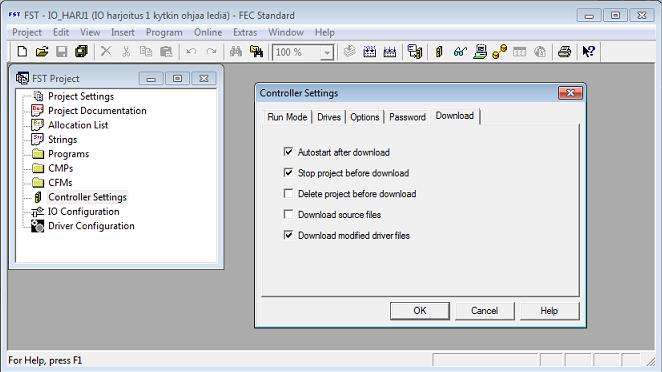Switch to the Drives tab
The width and height of the screenshot is (662, 372).
pyautogui.click(x=328, y=117)
